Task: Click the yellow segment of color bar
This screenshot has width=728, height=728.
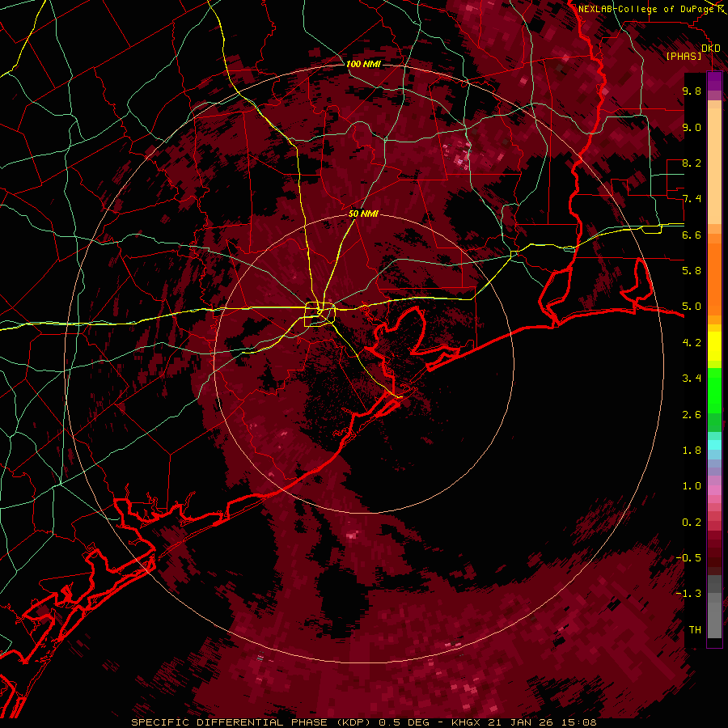Action: tap(714, 346)
